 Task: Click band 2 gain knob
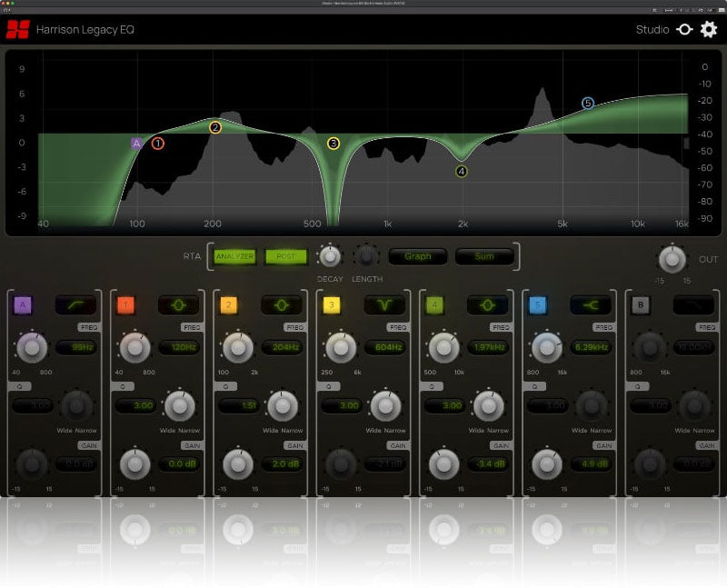tap(238, 464)
